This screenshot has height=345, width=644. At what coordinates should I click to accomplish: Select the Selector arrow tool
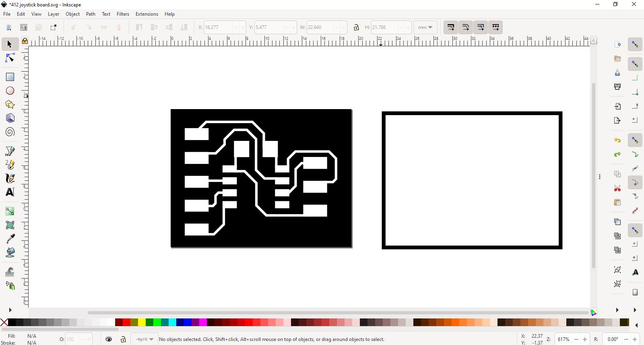click(10, 44)
